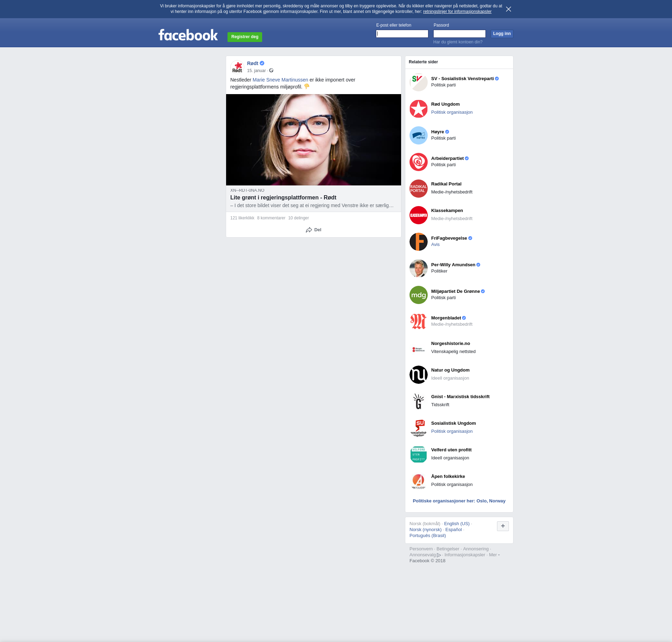Image resolution: width=672 pixels, height=642 pixels.
Task: Open Miljøpartiet De Grønne mdg logo
Action: point(419,295)
